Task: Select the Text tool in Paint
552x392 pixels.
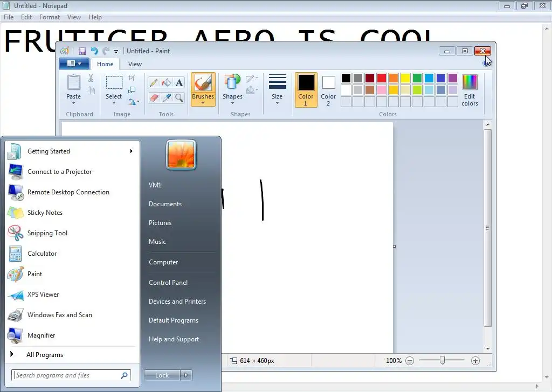Action: (x=179, y=82)
